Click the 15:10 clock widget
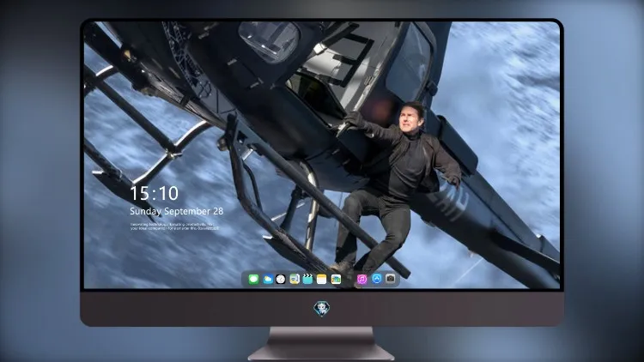Image resolution: width=644 pixels, height=362 pixels. (x=155, y=193)
